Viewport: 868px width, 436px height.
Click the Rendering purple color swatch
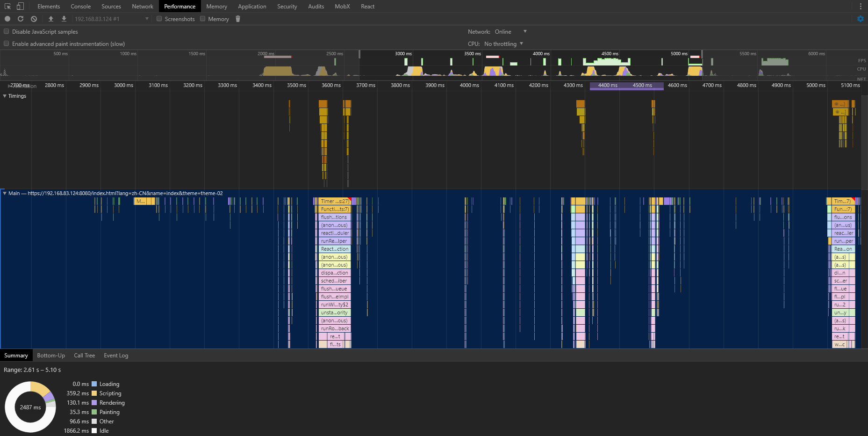(x=94, y=403)
